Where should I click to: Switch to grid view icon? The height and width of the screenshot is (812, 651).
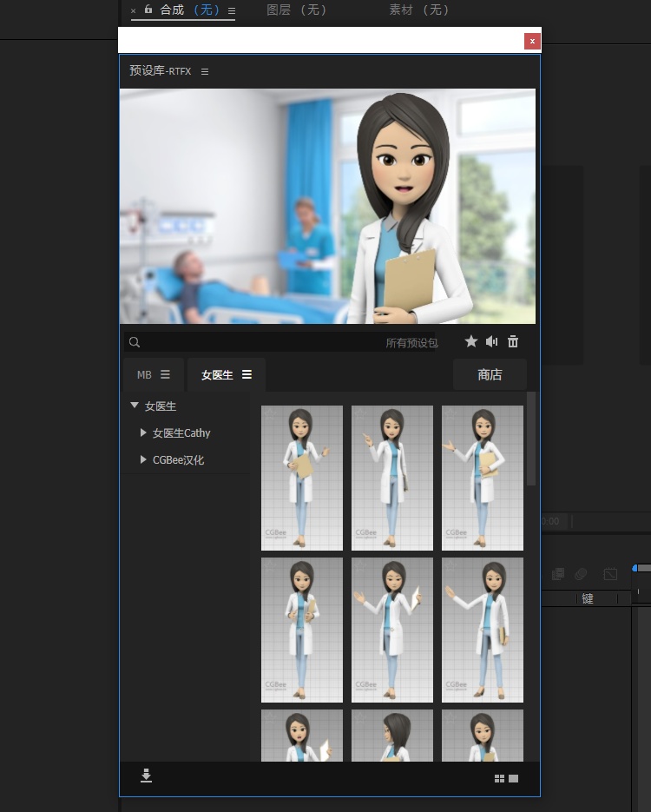499,779
